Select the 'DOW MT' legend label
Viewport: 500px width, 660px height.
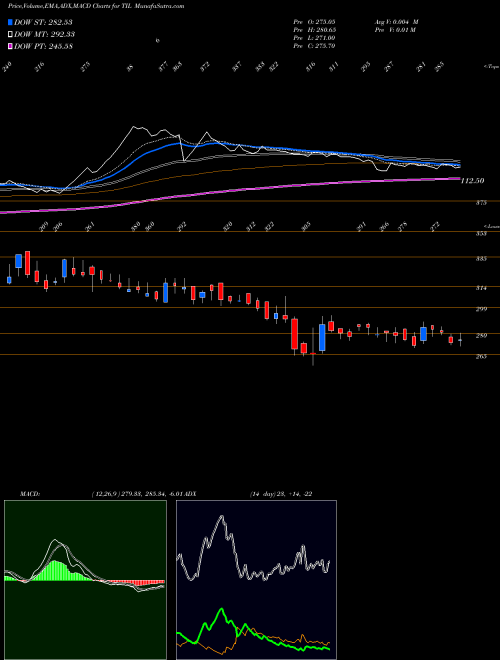pyautogui.click(x=45, y=34)
